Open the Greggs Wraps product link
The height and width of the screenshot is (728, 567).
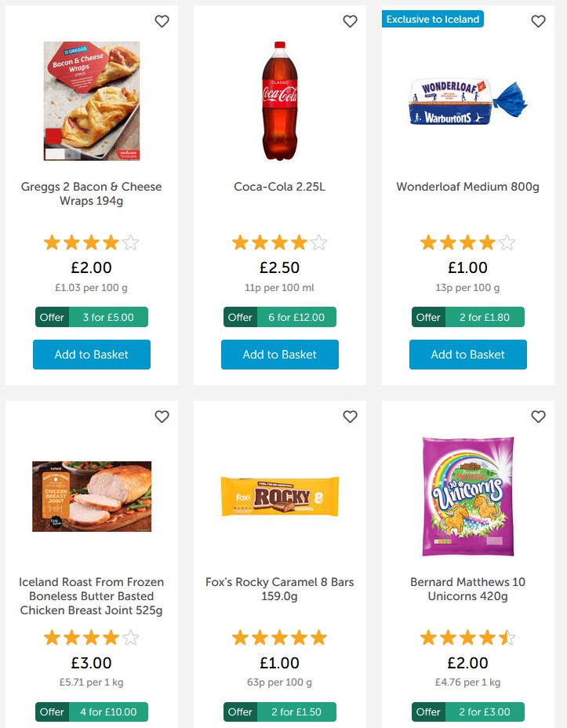click(x=91, y=195)
